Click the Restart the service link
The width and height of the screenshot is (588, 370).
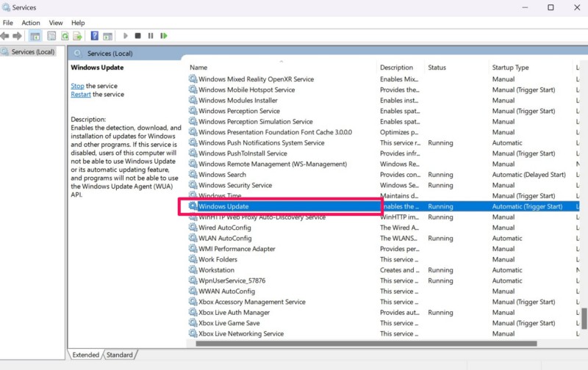(81, 95)
